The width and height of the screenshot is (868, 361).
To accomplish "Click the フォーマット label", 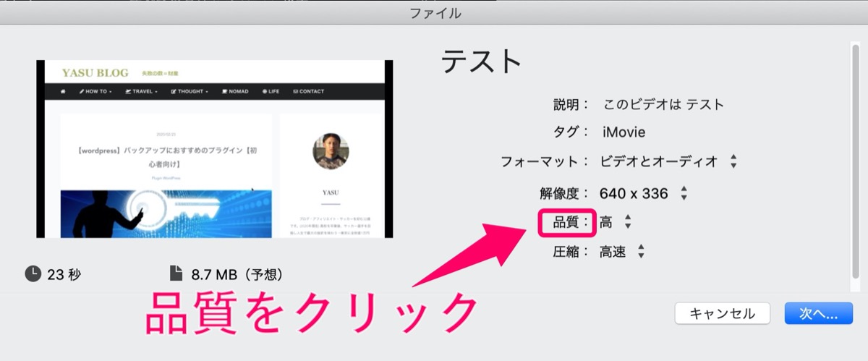I will (546, 161).
